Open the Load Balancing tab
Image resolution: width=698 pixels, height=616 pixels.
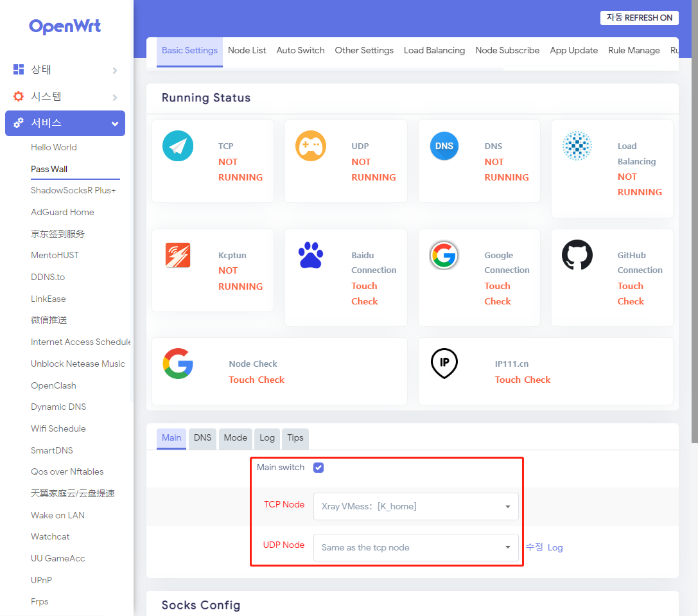coord(435,50)
